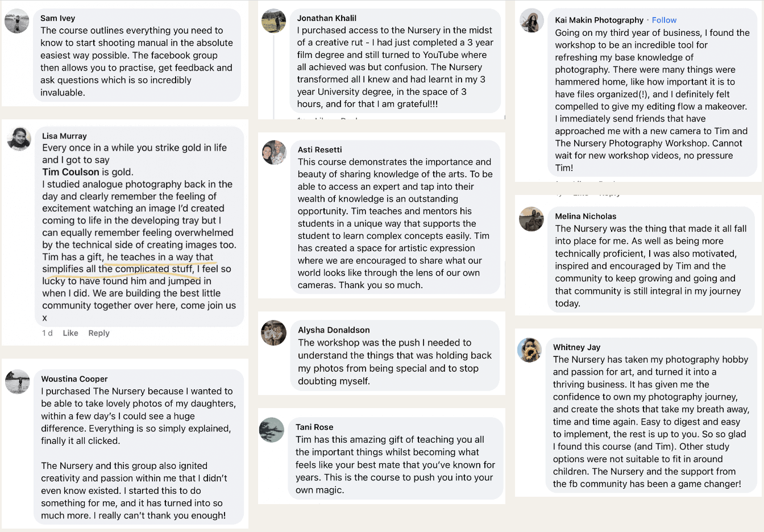Open Tani Rose's profile avatar
The image size is (764, 532).
[272, 430]
